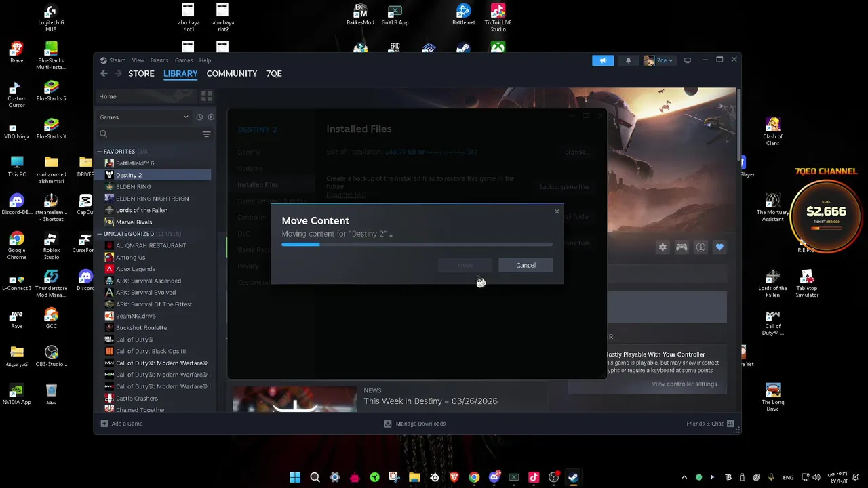Image resolution: width=868 pixels, height=488 pixels.
Task: Open Destiny 2 controller layout icon
Action: pyautogui.click(x=682, y=247)
